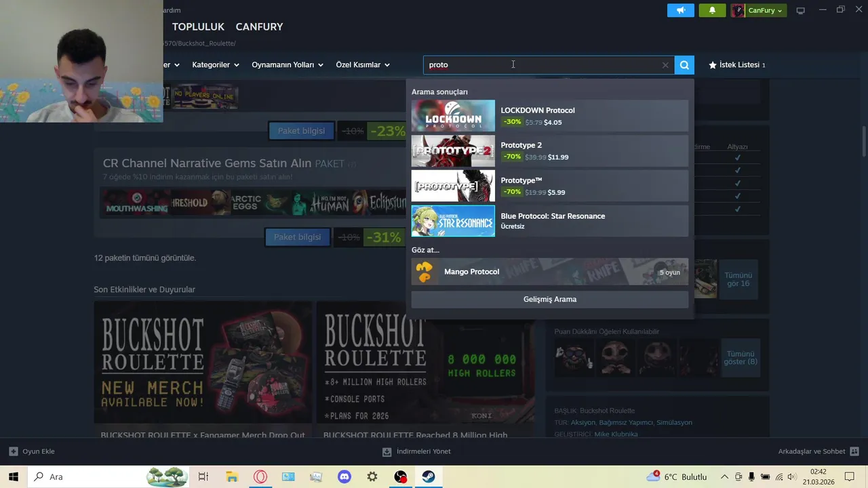This screenshot has height=488, width=868.
Task: Open the Aksiyon genre link
Action: (583, 423)
